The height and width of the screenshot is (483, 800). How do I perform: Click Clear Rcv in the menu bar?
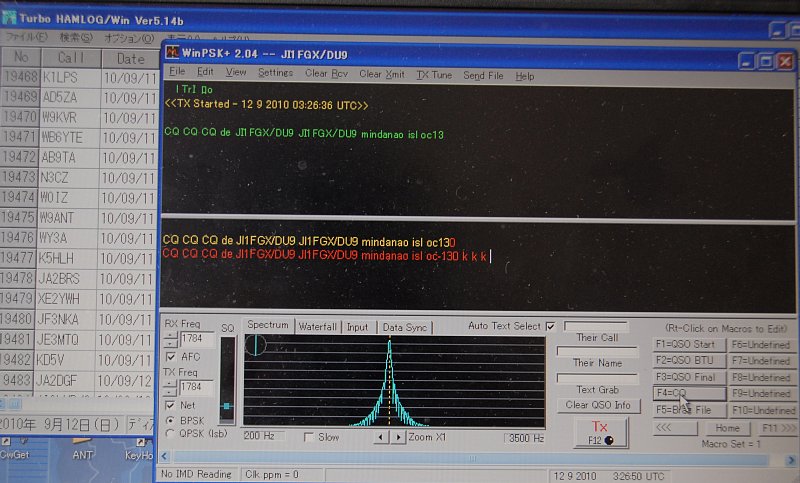(326, 73)
